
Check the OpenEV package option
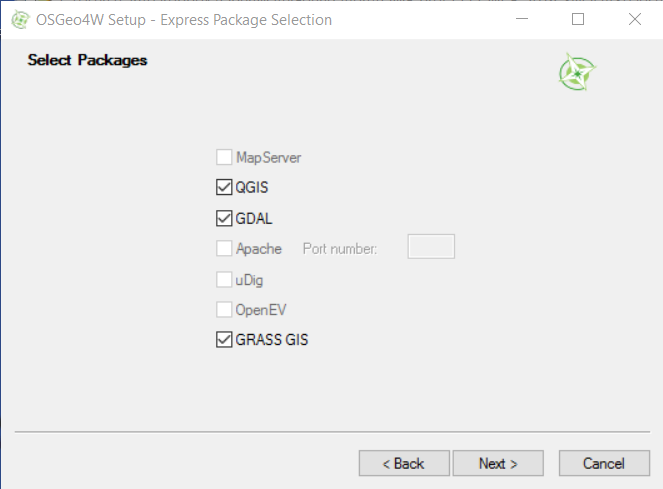click(224, 310)
